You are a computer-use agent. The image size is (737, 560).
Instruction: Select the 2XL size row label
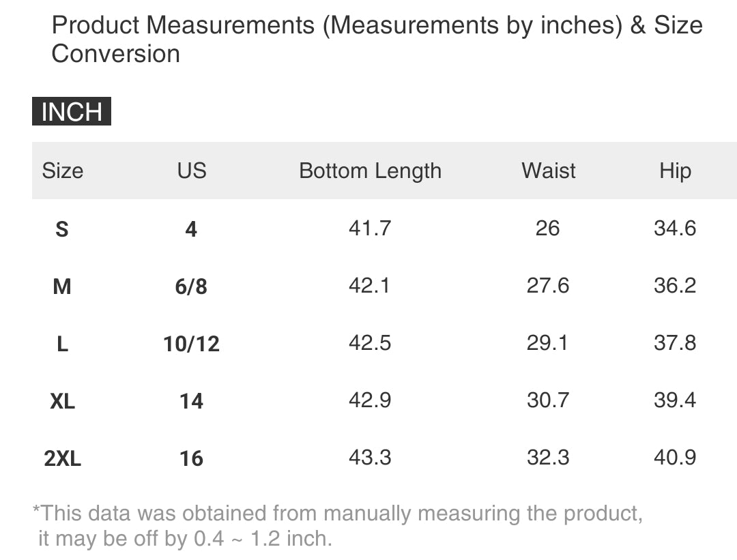62,458
